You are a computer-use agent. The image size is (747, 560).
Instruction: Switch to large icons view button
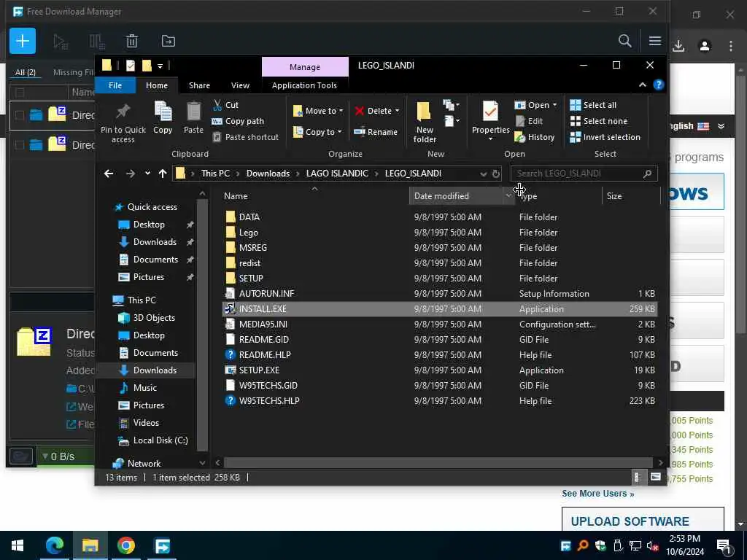[x=656, y=477]
